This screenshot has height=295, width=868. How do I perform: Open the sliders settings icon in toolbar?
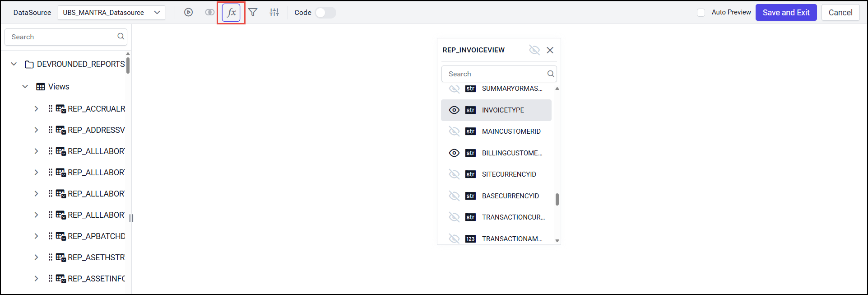274,13
